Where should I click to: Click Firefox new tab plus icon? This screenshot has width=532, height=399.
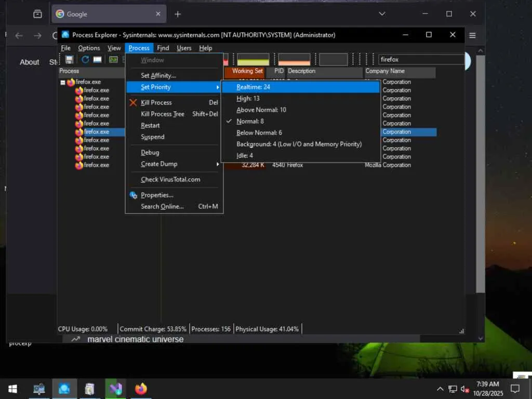tap(178, 14)
